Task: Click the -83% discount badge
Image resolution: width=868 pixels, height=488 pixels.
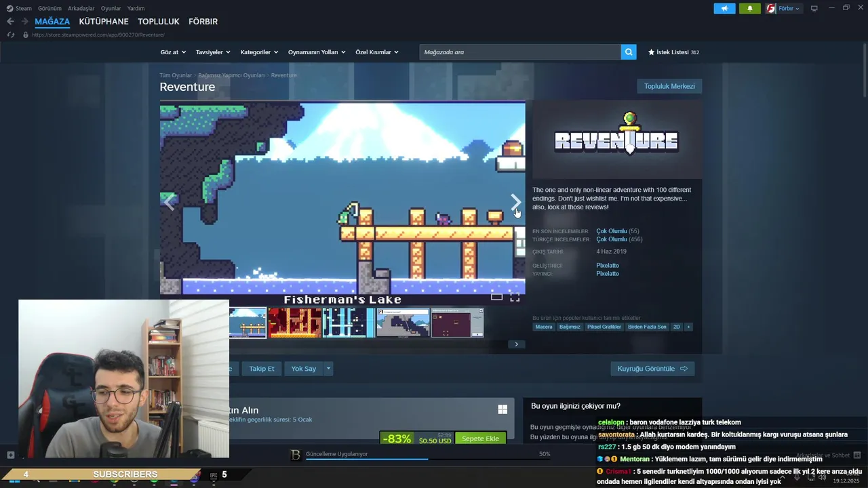Action: click(397, 439)
